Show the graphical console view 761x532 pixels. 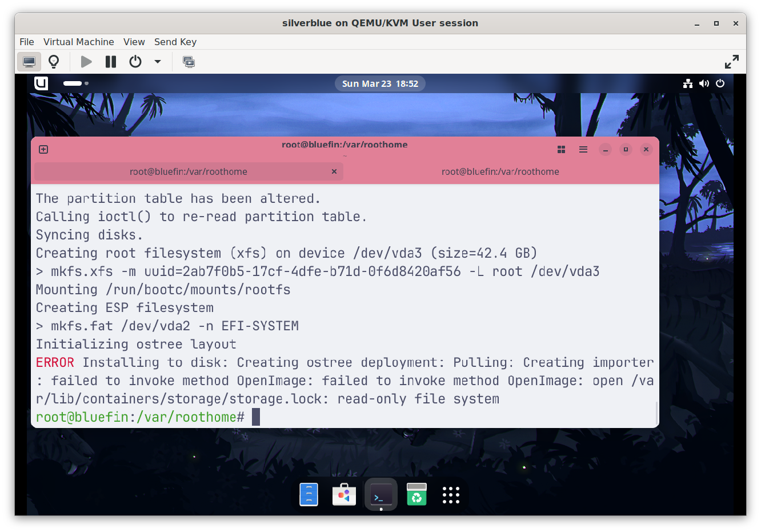29,62
